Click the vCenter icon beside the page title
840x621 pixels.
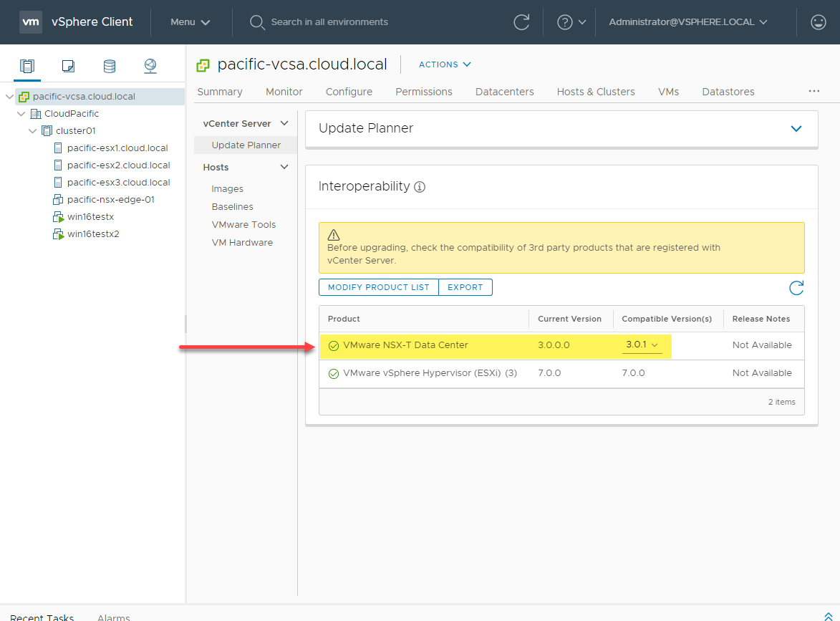pyautogui.click(x=203, y=65)
